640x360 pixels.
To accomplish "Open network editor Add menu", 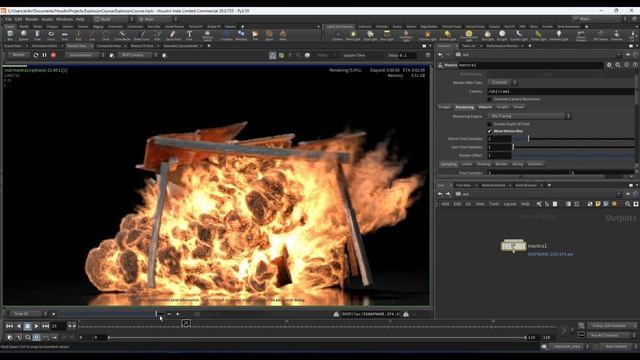I will [445, 204].
